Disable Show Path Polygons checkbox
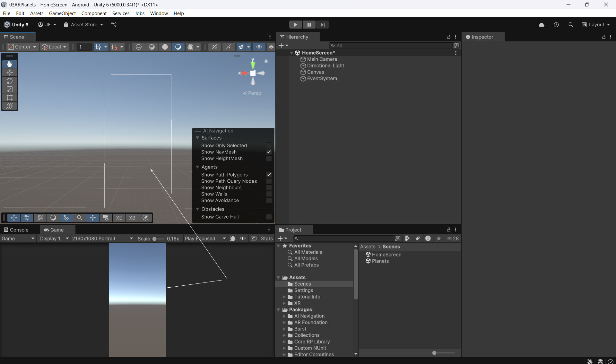This screenshot has width=616, height=364. click(x=269, y=175)
